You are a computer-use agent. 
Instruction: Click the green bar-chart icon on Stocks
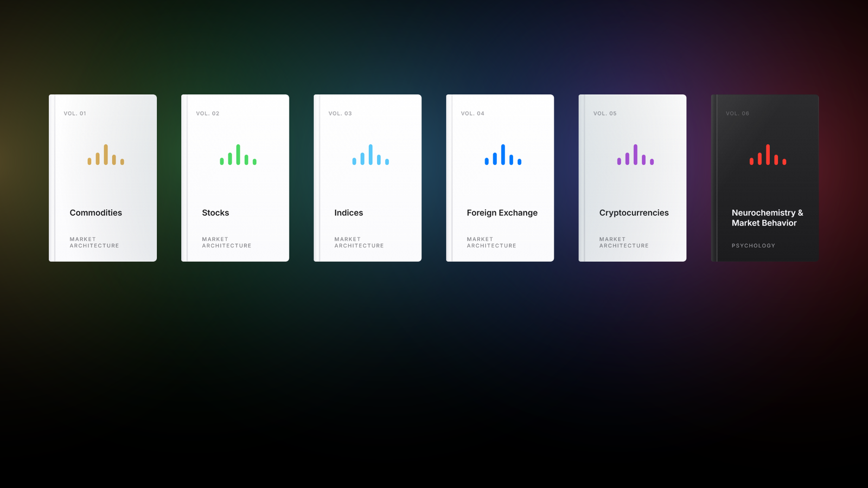click(238, 155)
